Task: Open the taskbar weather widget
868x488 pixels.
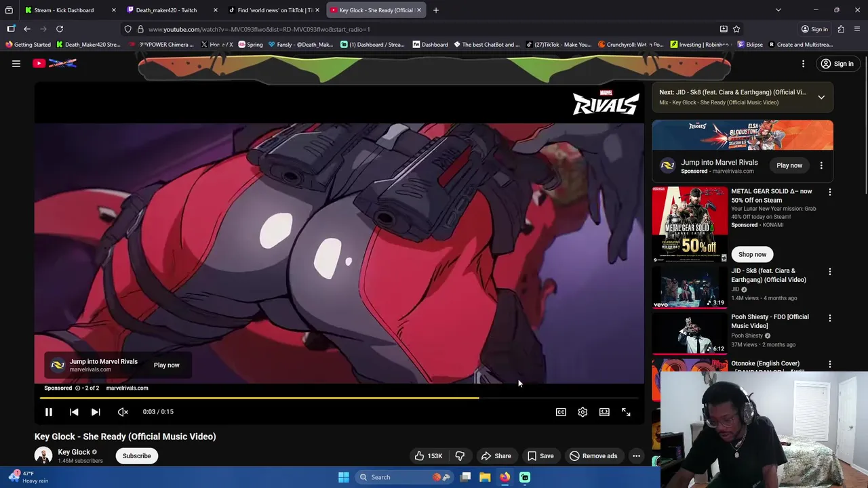Action: tap(28, 477)
